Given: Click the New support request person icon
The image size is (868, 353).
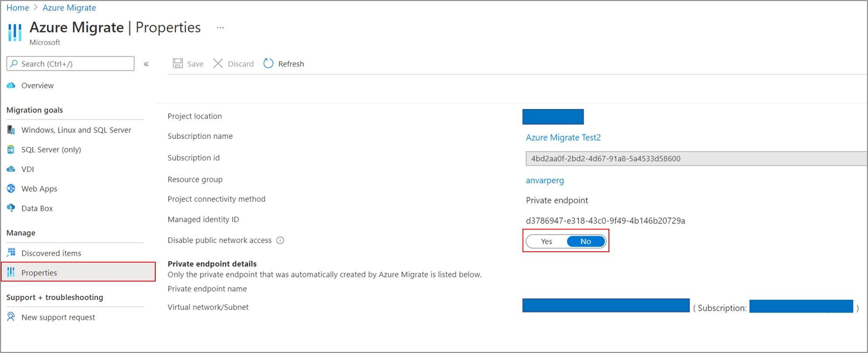Looking at the screenshot, I should click(x=11, y=317).
